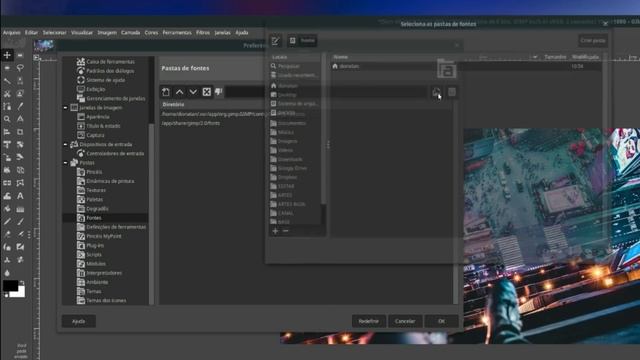640x360 pixels.
Task: Select Degradês in preferences tree
Action: (97, 209)
